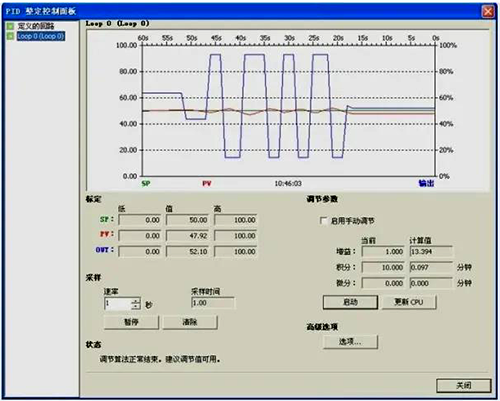Increase 速率 using the stepper up arrow
The image size is (500, 401).
click(135, 301)
